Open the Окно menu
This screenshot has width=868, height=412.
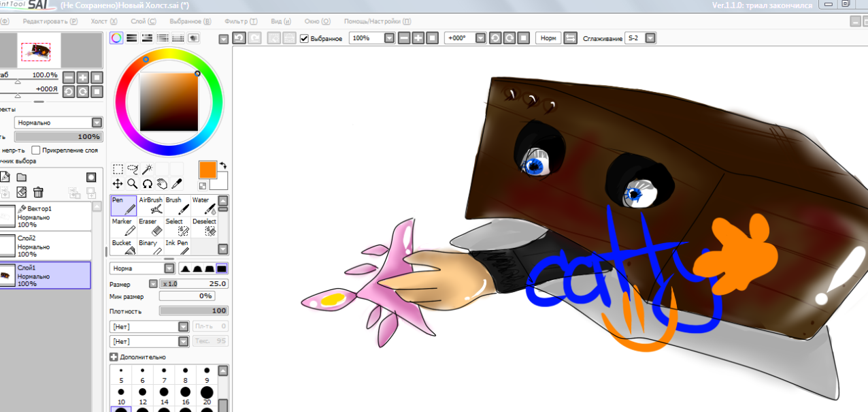tap(318, 22)
